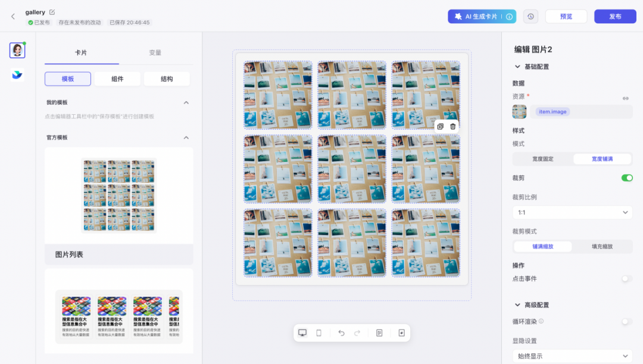Click the 图片列表 template label

tap(69, 255)
